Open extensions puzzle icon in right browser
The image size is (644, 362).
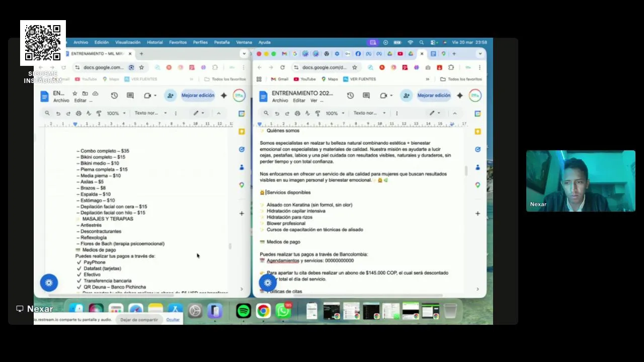click(451, 67)
